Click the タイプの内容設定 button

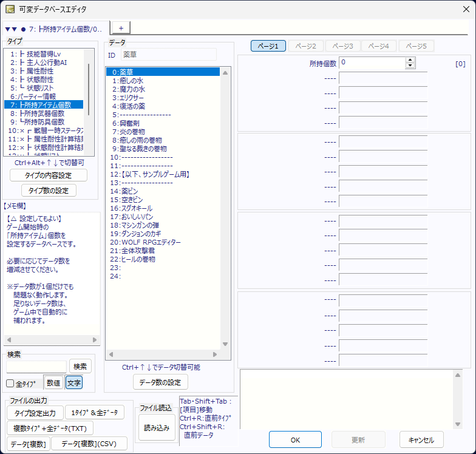49,175
